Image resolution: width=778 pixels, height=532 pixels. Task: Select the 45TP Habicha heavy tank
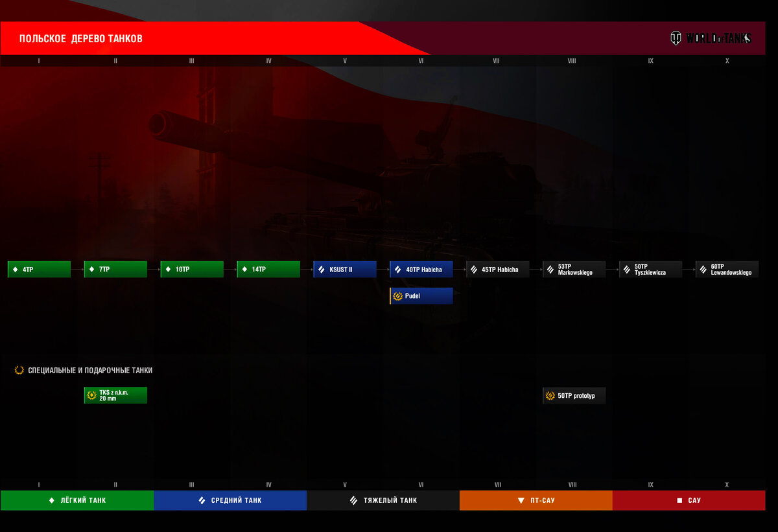498,270
